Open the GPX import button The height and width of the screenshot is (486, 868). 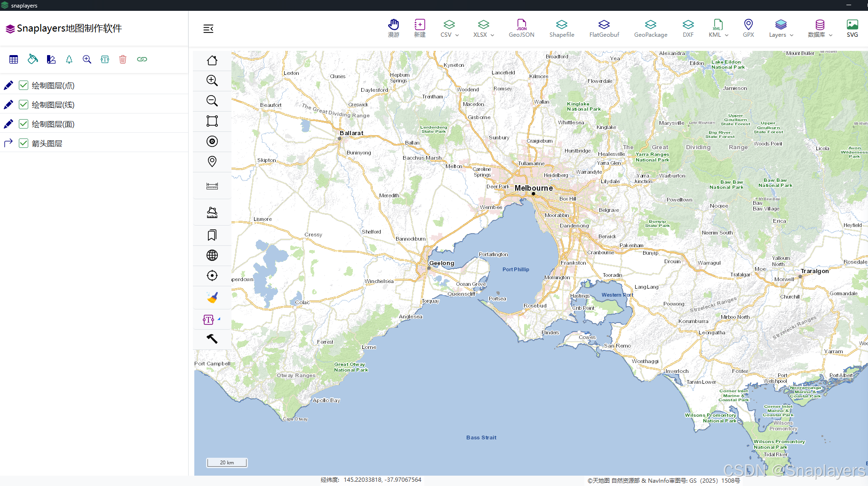tap(749, 28)
